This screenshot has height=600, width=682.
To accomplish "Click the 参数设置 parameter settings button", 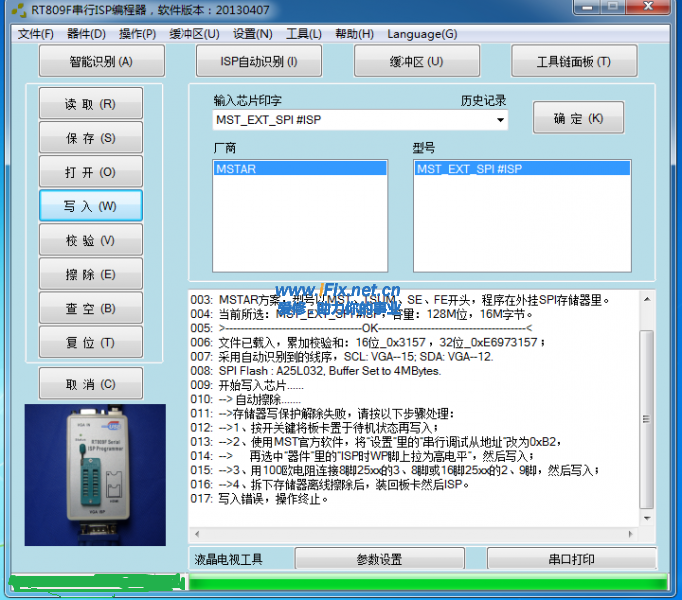I will [379, 560].
